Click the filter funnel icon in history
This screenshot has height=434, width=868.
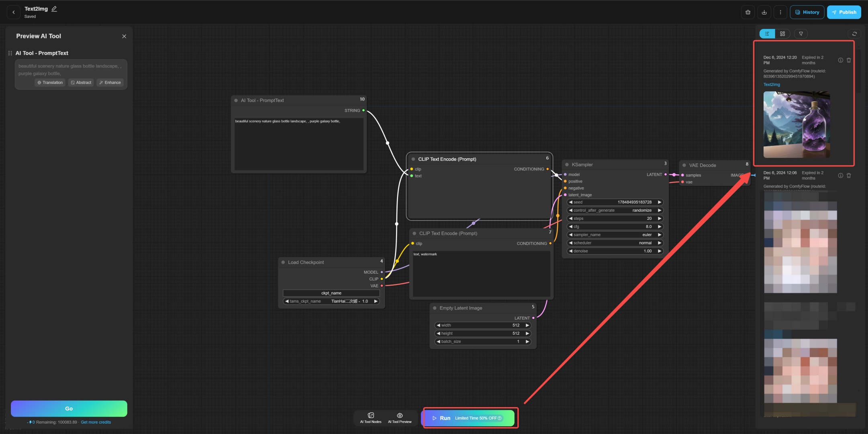(801, 34)
